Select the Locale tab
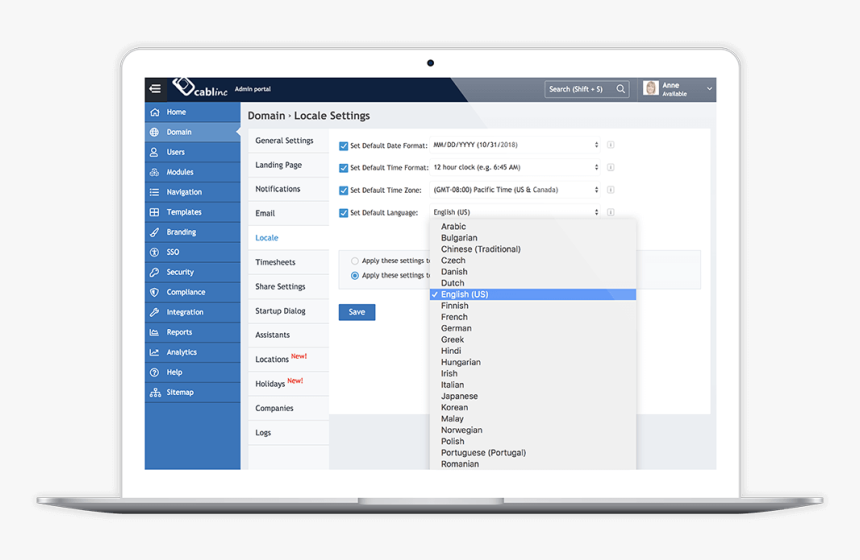The image size is (860, 560). 288,238
